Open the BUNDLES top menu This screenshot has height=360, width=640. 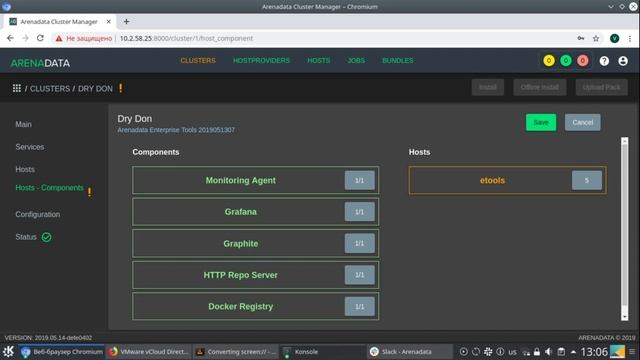(398, 60)
